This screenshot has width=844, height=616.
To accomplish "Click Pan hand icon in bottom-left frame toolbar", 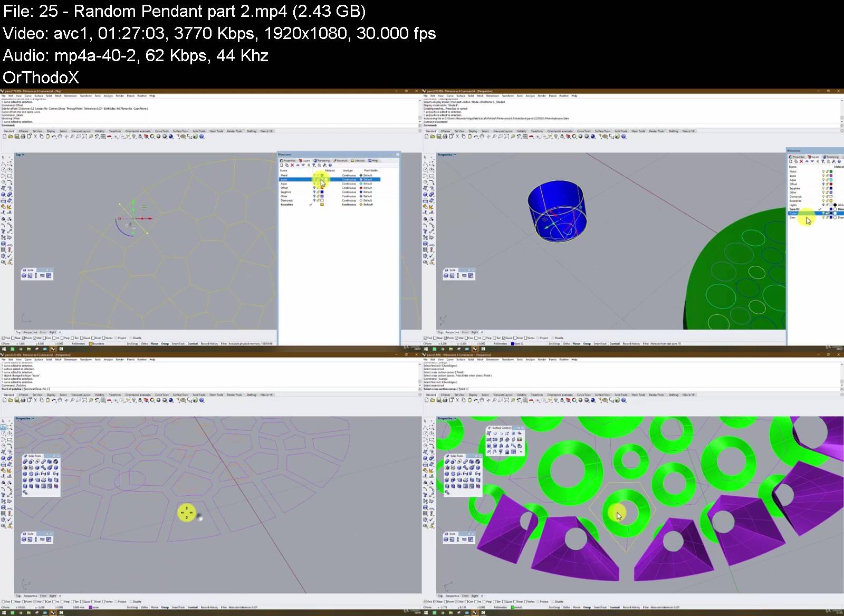I will [x=60, y=400].
